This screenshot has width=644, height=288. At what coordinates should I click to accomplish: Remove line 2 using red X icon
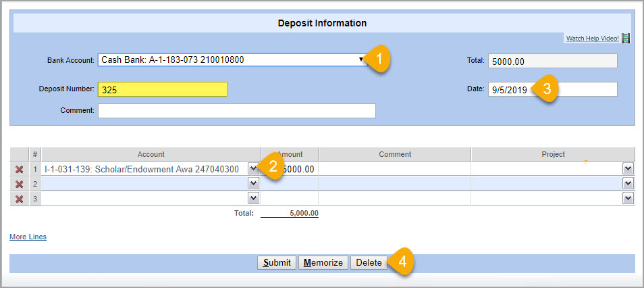coord(19,184)
